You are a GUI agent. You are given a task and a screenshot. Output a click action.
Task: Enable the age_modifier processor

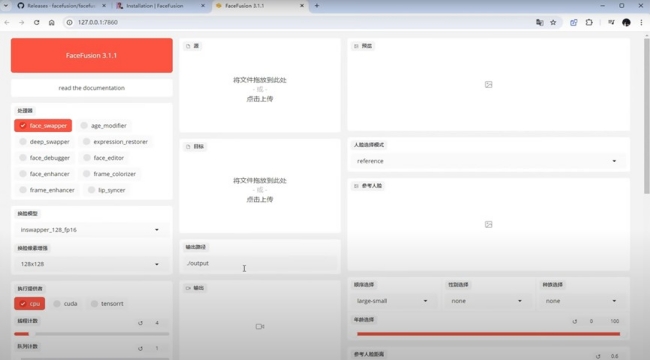click(x=104, y=125)
